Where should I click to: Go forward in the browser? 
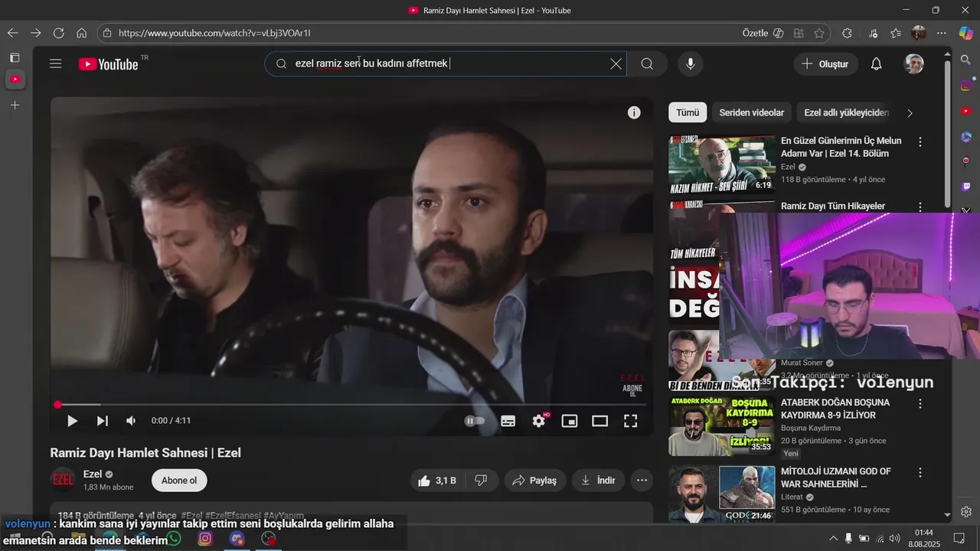35,33
